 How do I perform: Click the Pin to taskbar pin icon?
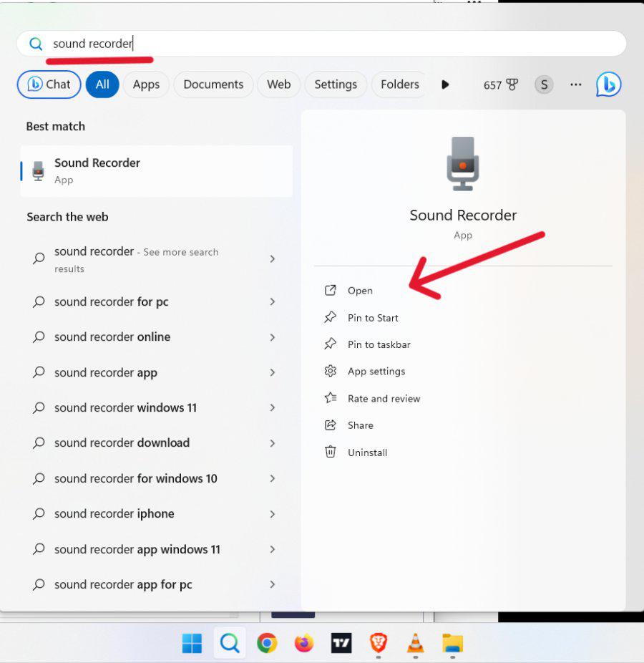coord(330,344)
